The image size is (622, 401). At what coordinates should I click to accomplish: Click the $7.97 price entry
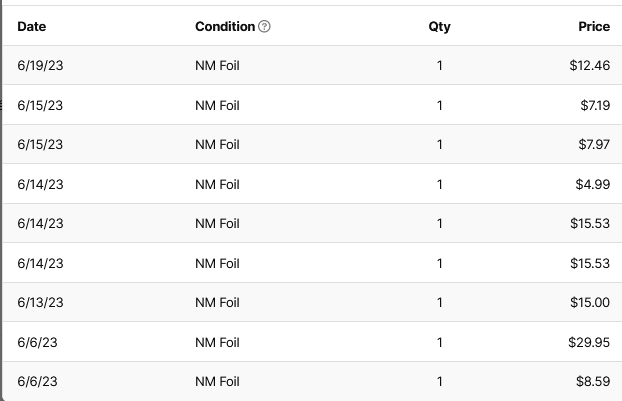pyautogui.click(x=594, y=145)
